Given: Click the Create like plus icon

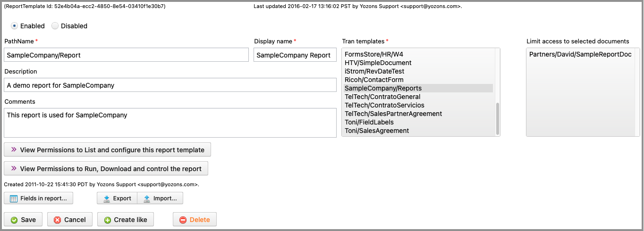Looking at the screenshot, I should 107,220.
